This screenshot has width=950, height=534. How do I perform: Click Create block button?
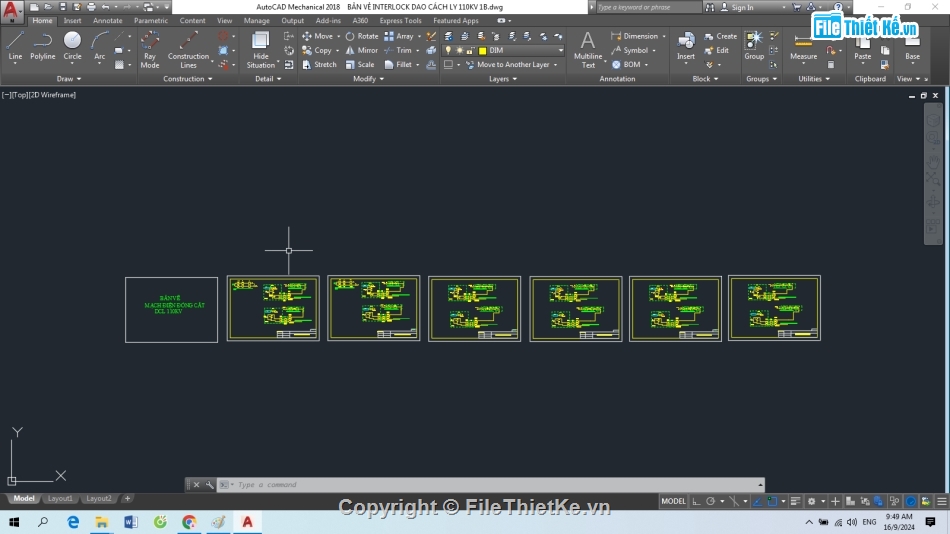pos(720,36)
